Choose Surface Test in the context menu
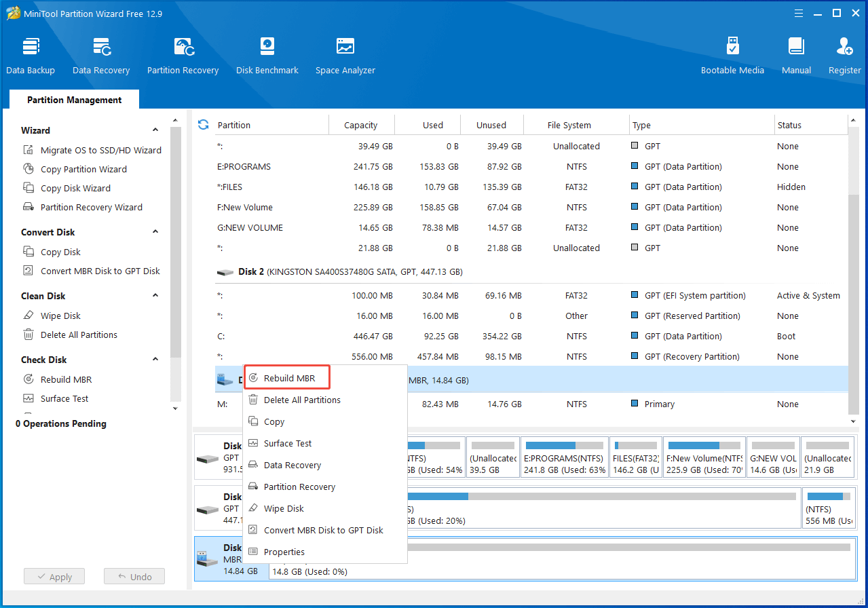The height and width of the screenshot is (608, 868). pos(325,443)
